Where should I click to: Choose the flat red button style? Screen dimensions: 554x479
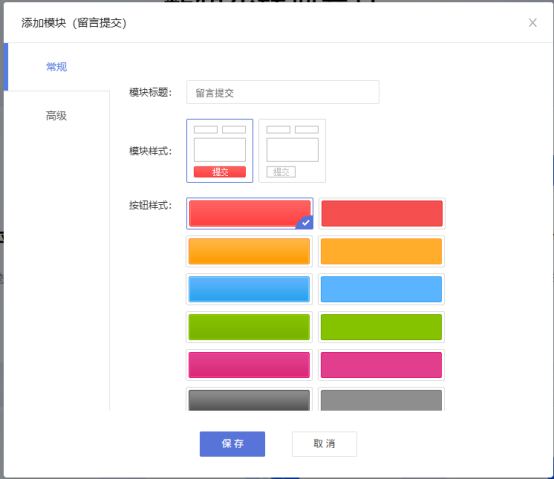pyautogui.click(x=382, y=213)
